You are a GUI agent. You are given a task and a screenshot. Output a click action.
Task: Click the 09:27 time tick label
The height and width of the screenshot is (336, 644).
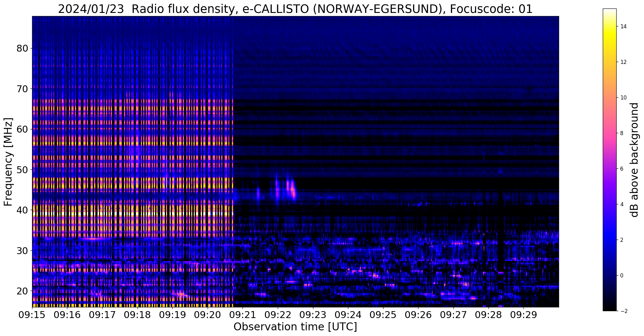click(x=453, y=315)
